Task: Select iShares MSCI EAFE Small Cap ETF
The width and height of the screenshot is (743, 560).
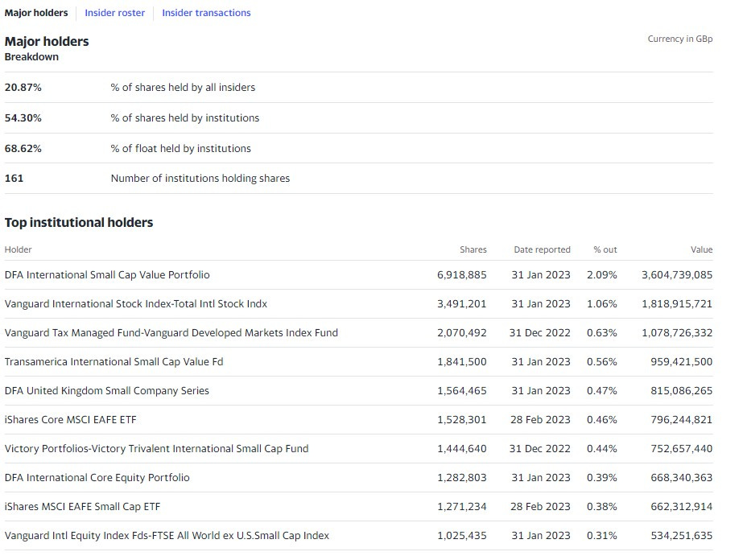Action: (82, 506)
